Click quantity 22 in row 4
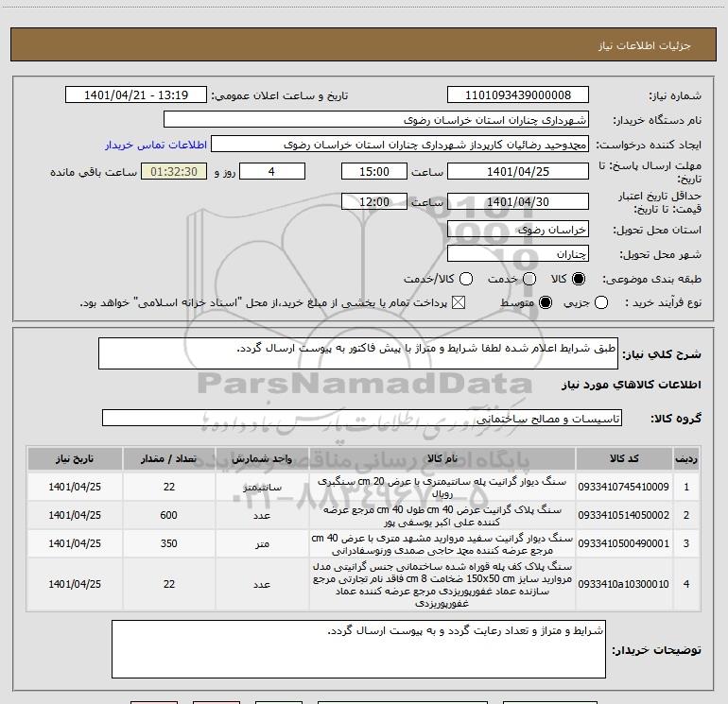This screenshot has width=728, height=704. click(168, 584)
